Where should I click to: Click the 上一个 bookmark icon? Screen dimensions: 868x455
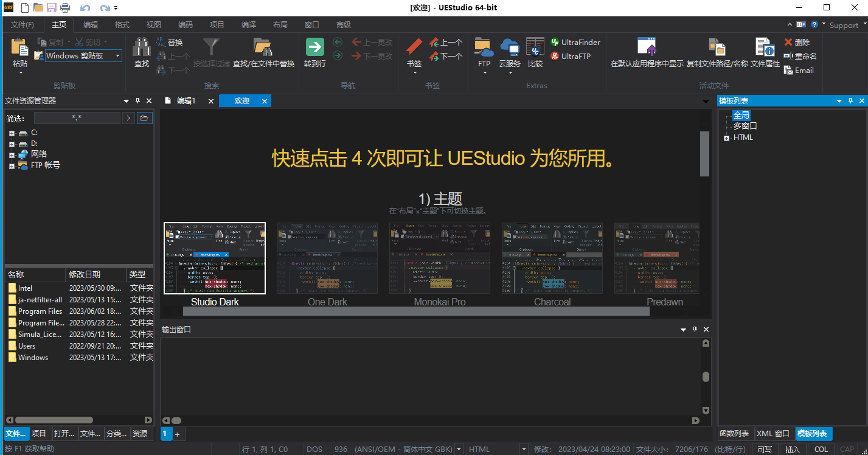click(434, 42)
